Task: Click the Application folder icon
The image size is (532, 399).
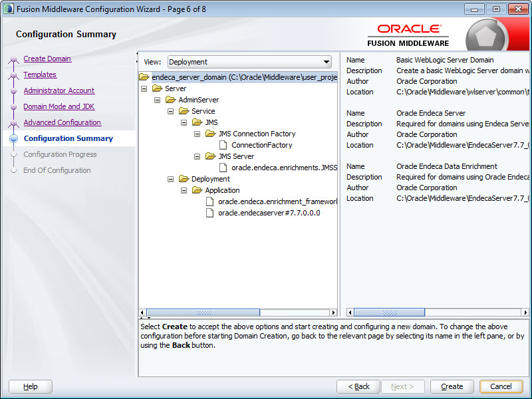Action: (197, 190)
